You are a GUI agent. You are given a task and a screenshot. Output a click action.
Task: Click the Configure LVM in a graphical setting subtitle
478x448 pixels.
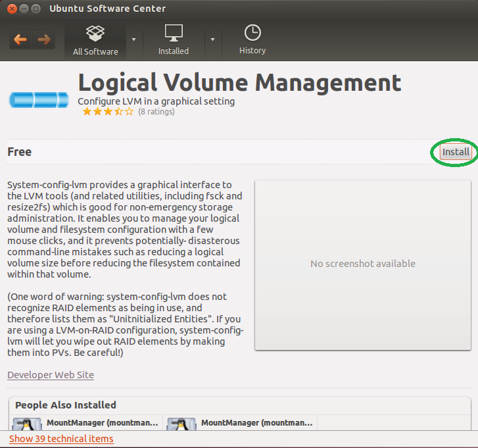tap(156, 101)
